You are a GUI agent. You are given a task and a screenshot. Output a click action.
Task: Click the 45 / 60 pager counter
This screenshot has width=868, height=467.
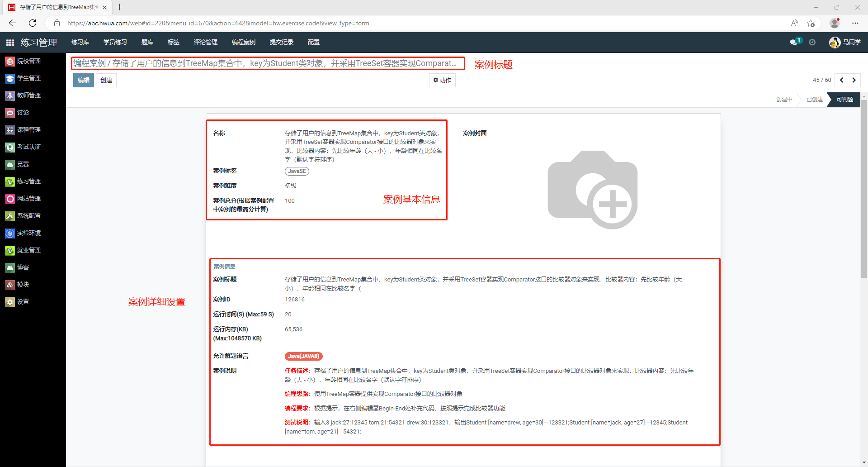point(822,80)
